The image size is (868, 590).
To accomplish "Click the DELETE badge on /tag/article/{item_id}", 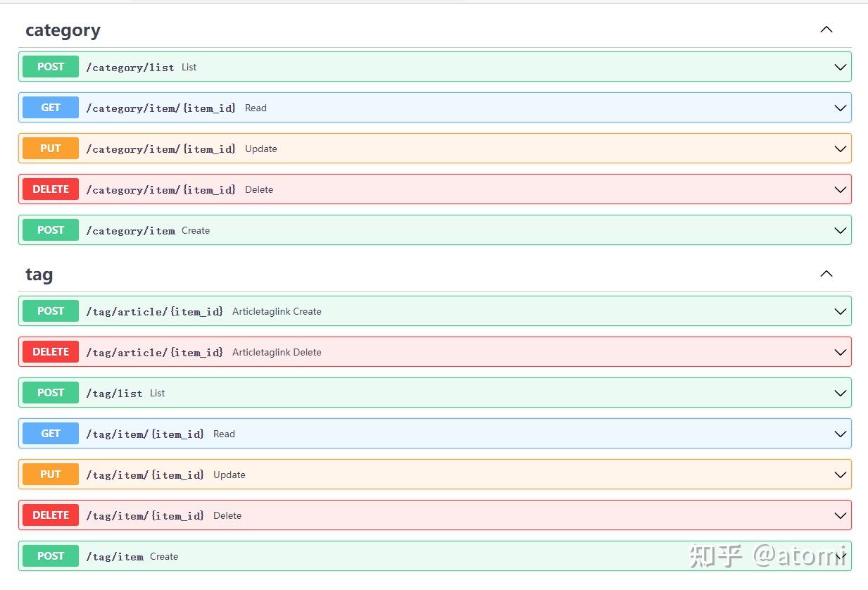I will 50,351.
